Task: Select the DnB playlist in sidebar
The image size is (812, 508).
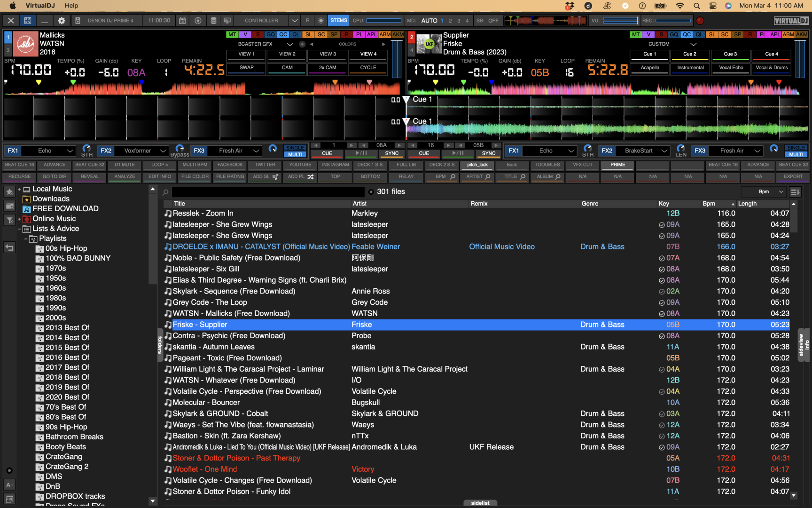Action: click(x=53, y=486)
